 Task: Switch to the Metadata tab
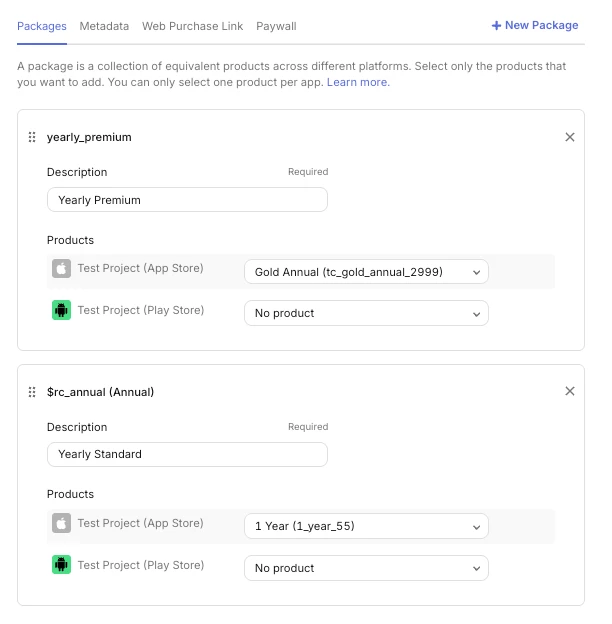coord(104,26)
